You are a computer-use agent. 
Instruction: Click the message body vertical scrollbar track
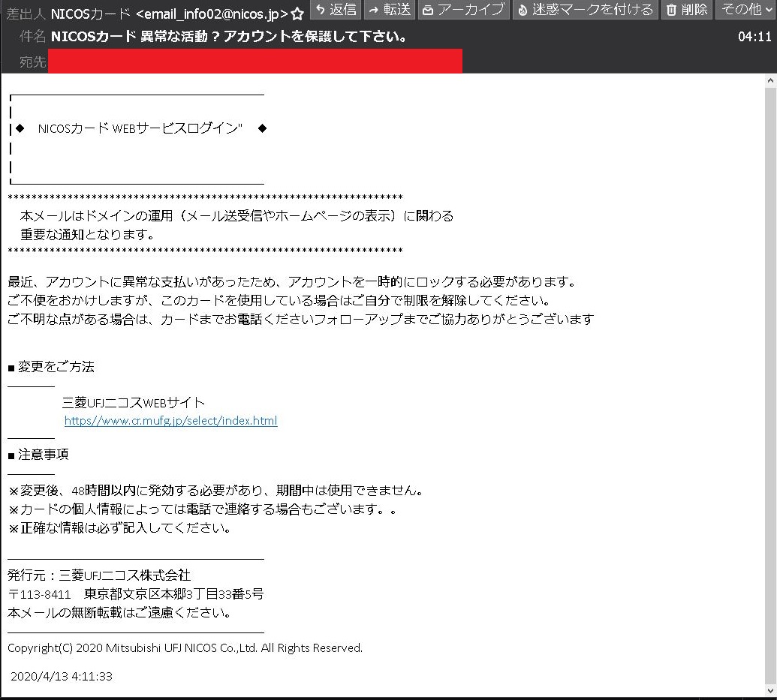point(770,386)
